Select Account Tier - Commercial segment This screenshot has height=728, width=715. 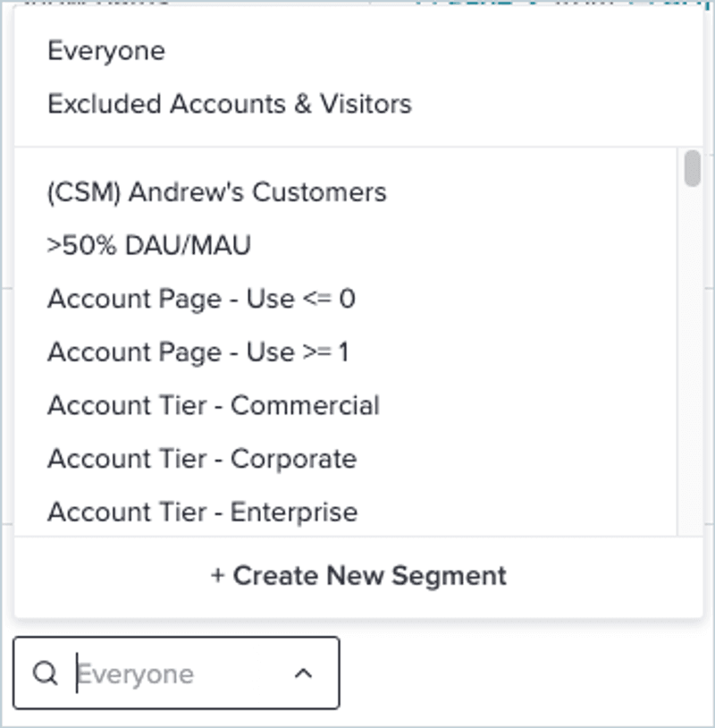[213, 405]
